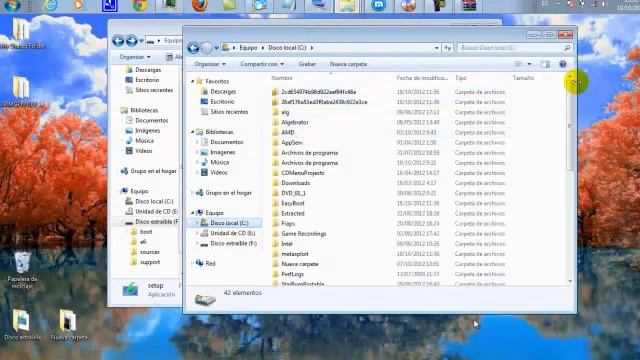This screenshot has width=640, height=360.
Task: Select the boot folder in rear window
Action: tap(146, 232)
